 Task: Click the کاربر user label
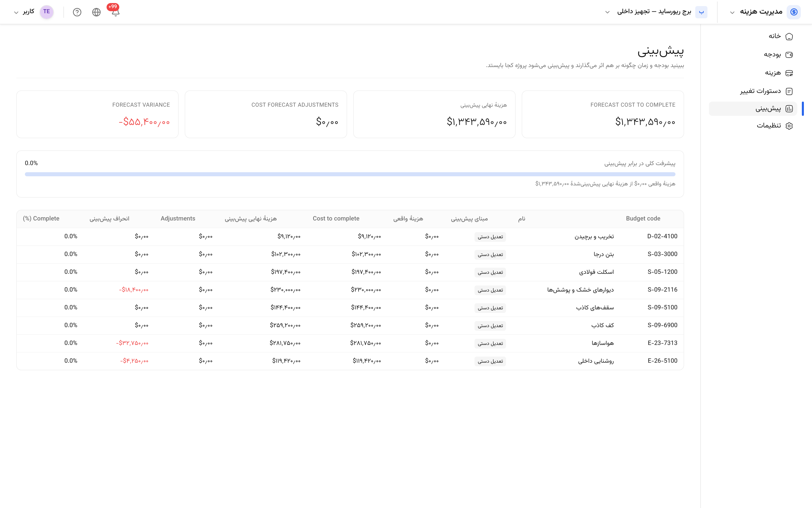pyautogui.click(x=28, y=12)
